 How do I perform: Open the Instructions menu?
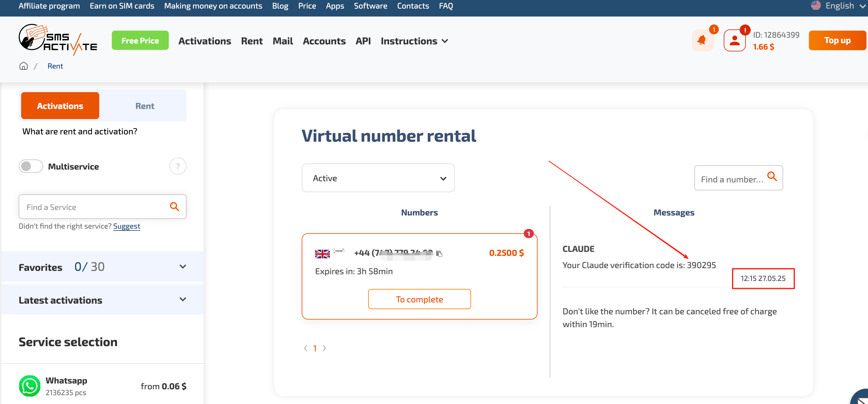[x=414, y=41]
